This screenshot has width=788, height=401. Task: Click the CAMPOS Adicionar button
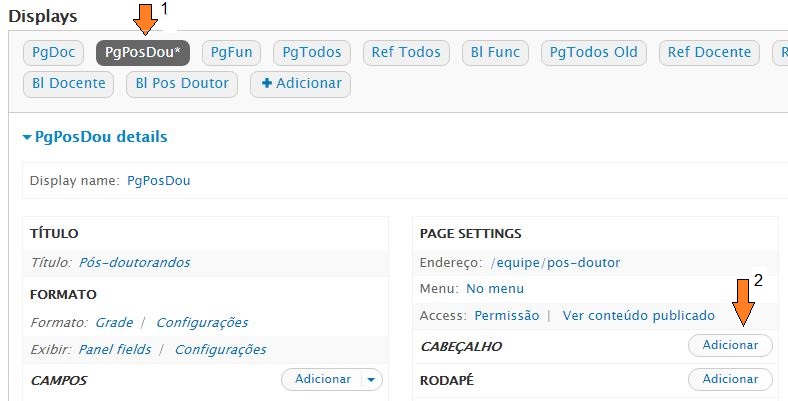(322, 380)
